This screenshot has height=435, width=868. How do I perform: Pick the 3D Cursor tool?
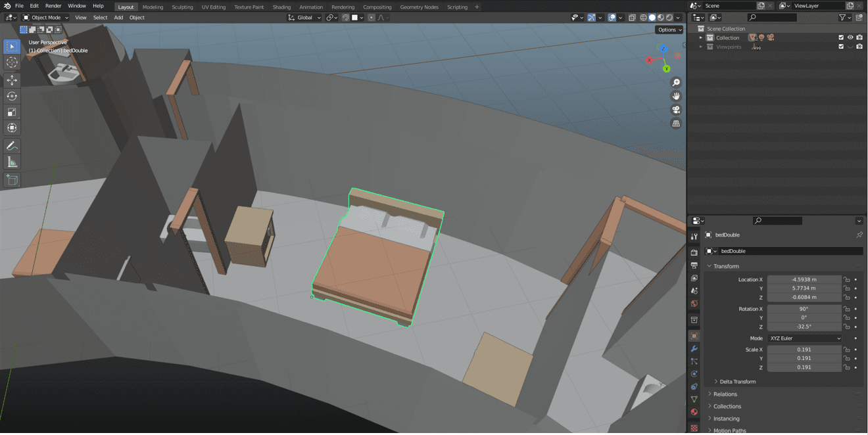[12, 62]
